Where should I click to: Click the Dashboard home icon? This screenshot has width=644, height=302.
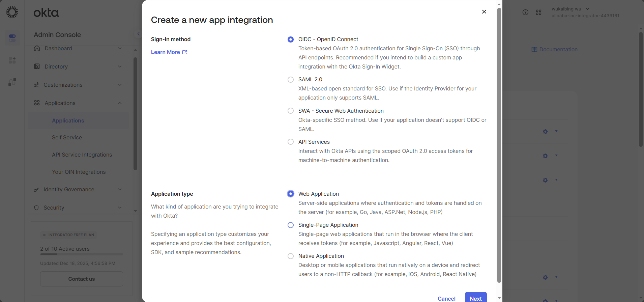(37, 48)
